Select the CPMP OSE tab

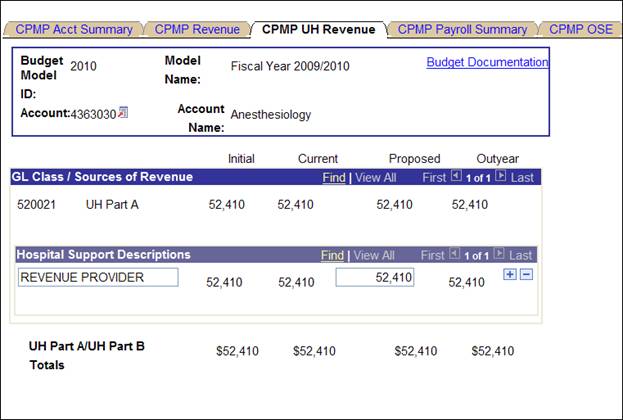point(580,29)
